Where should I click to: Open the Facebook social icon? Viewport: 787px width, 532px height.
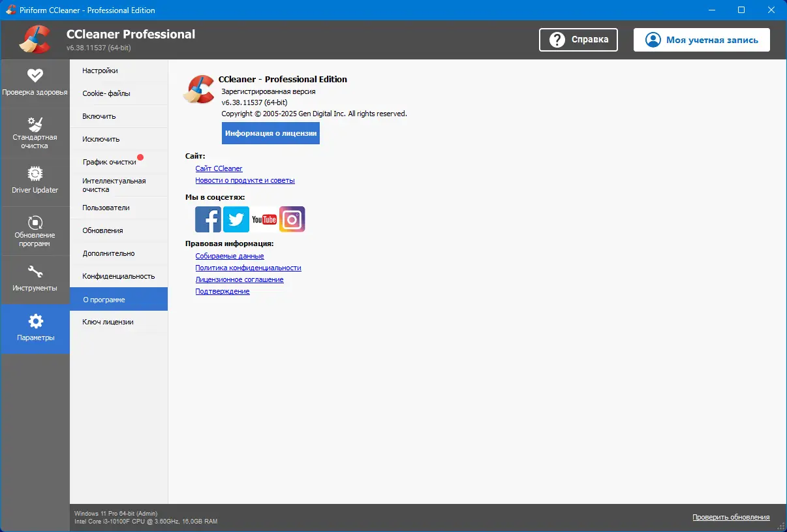[x=208, y=219]
